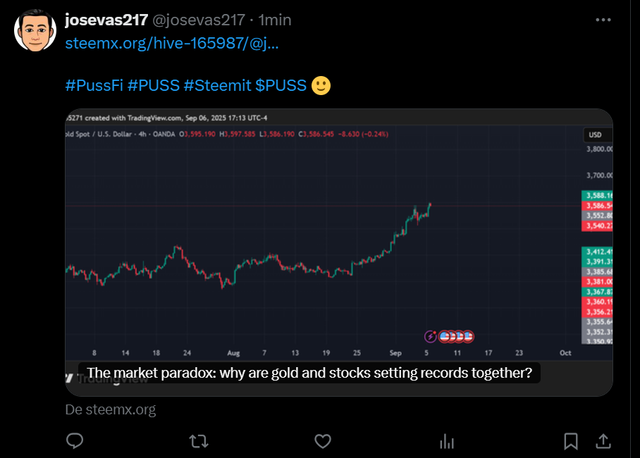Click the Aug label on time axis

click(233, 353)
